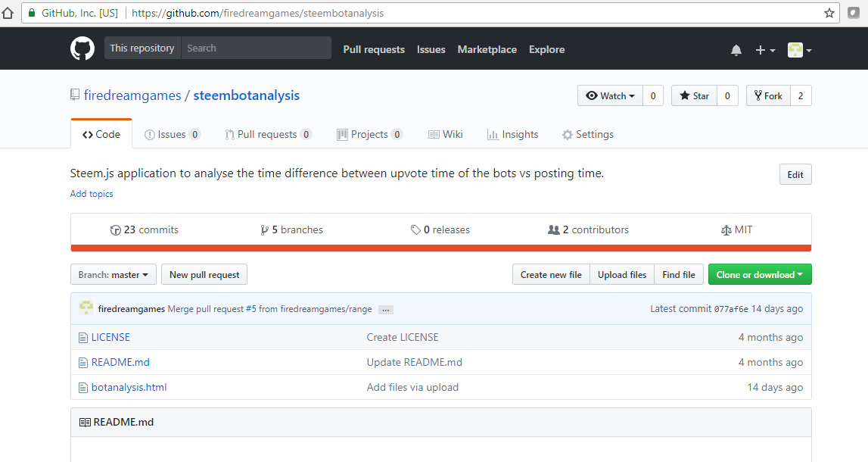Click the browser home icon

pos(8,13)
